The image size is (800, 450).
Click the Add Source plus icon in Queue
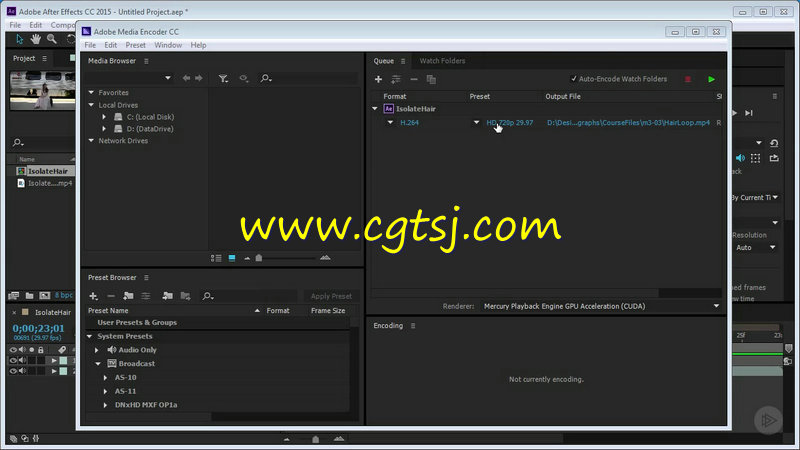tap(378, 79)
